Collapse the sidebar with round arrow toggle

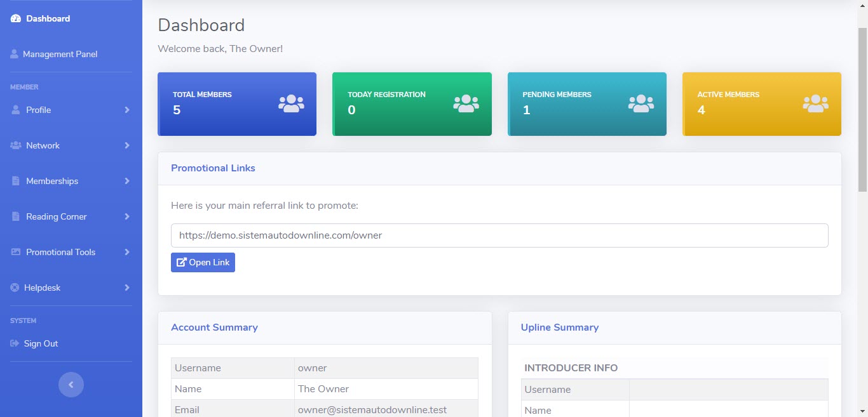71,385
